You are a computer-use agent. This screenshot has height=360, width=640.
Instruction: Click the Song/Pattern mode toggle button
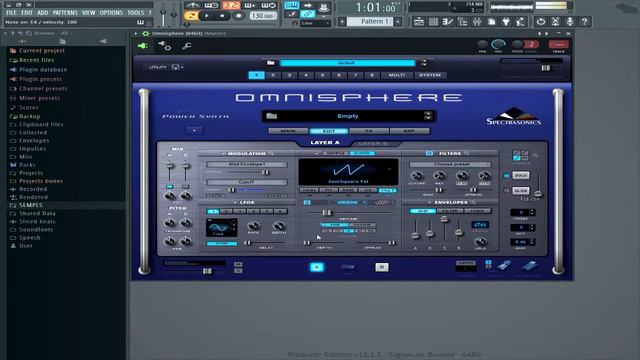[191, 16]
